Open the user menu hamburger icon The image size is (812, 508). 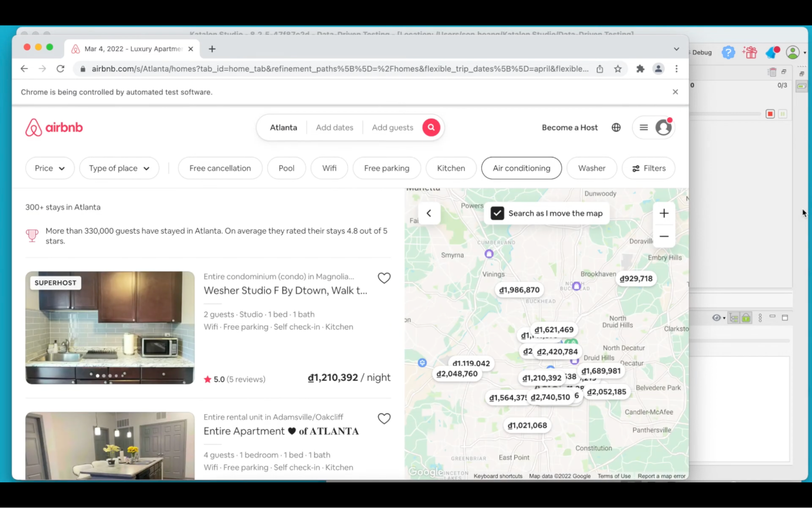pyautogui.click(x=643, y=128)
